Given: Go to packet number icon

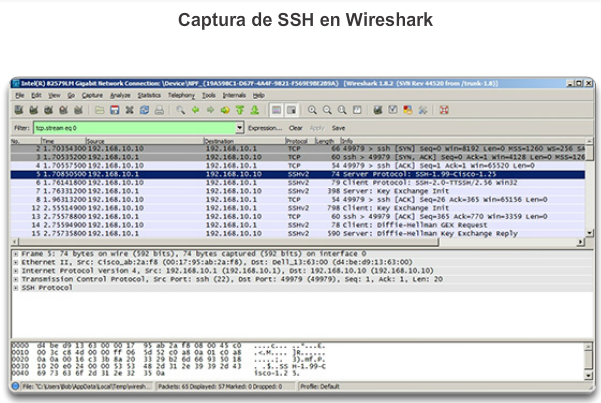Looking at the screenshot, I should (x=225, y=110).
